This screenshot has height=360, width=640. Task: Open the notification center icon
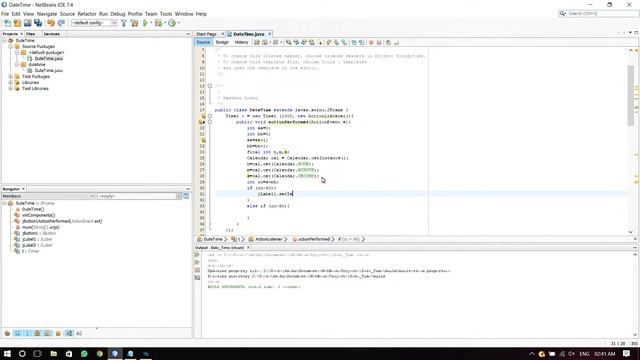pyautogui.click(x=627, y=354)
